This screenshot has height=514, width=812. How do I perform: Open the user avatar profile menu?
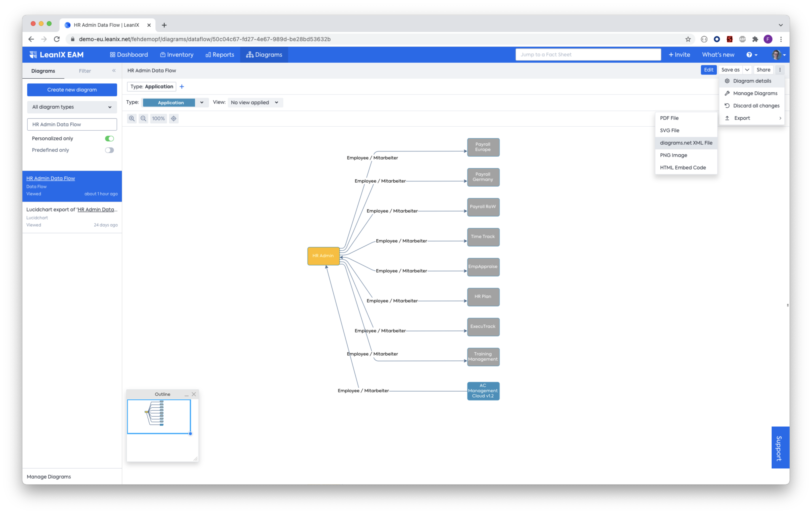pyautogui.click(x=779, y=55)
